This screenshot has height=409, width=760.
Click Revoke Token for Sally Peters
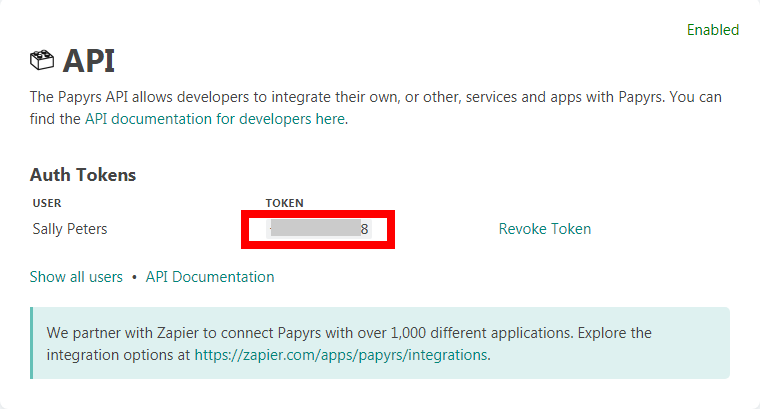point(545,229)
